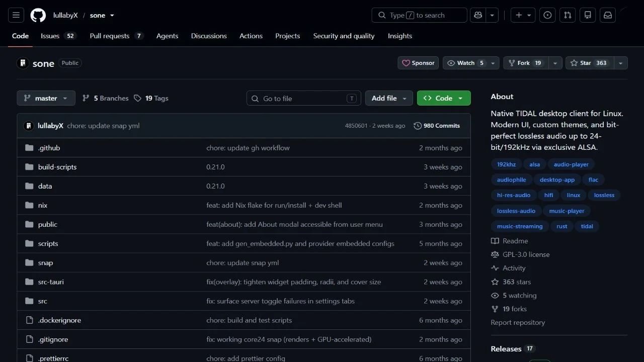Viewport: 644px width, 362px height.
Task: Click the .dockerignore file icon
Action: [x=29, y=320]
